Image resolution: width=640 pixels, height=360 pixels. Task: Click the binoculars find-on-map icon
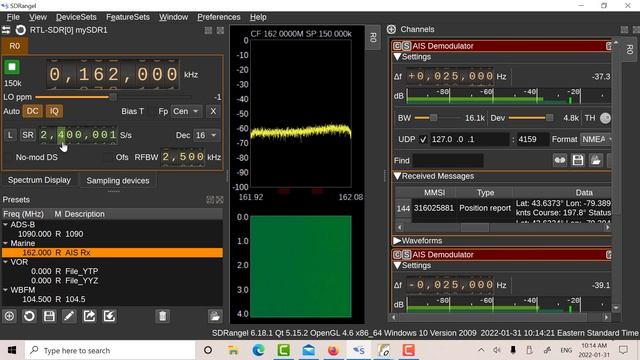coord(560,160)
